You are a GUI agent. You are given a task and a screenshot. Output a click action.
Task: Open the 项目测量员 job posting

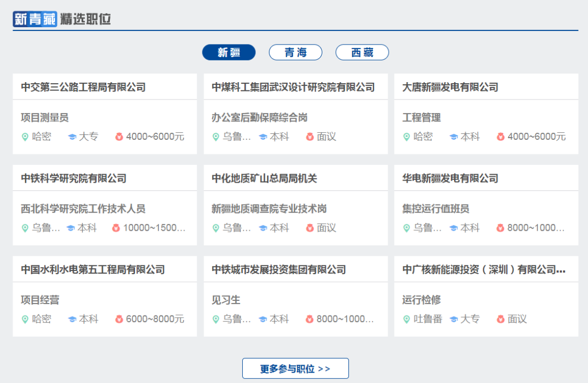tap(45, 118)
